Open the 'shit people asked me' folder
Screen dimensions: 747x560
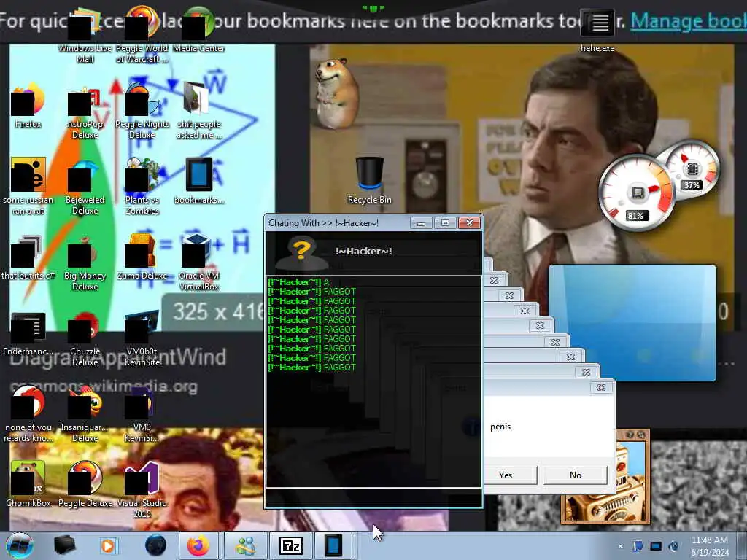click(x=198, y=111)
